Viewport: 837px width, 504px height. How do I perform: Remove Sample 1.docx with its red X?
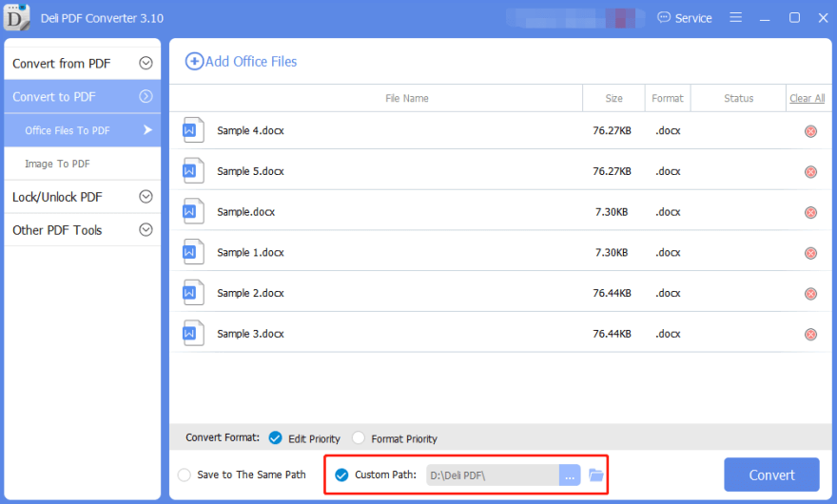point(810,253)
